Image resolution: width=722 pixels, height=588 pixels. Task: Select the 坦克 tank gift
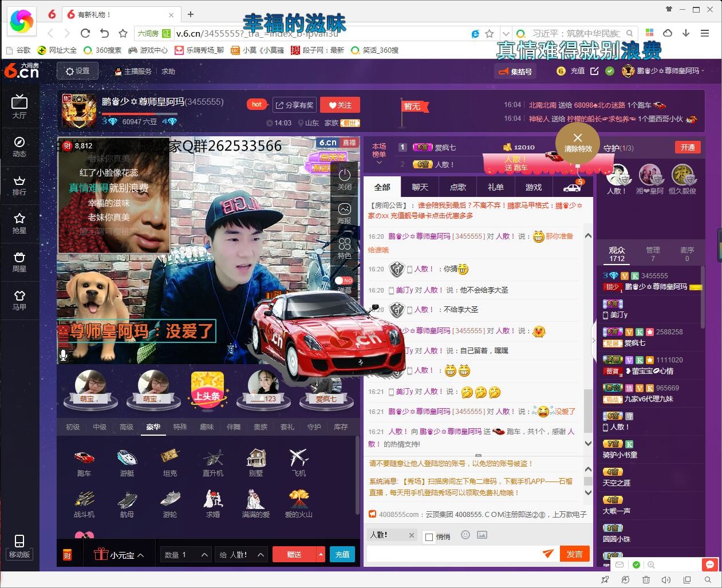170,463
